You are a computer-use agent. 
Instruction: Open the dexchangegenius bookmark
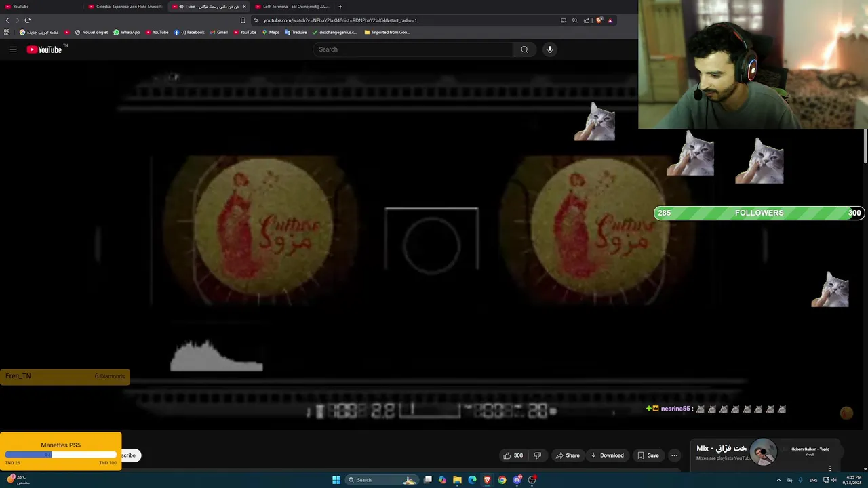[x=334, y=32]
